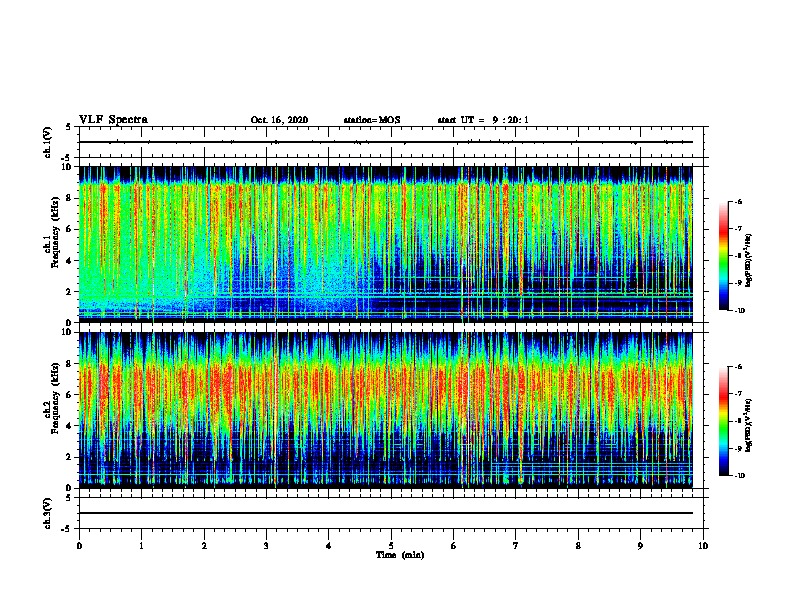Click the "5" tick on the time axis
792x612 pixels.
tap(391, 546)
